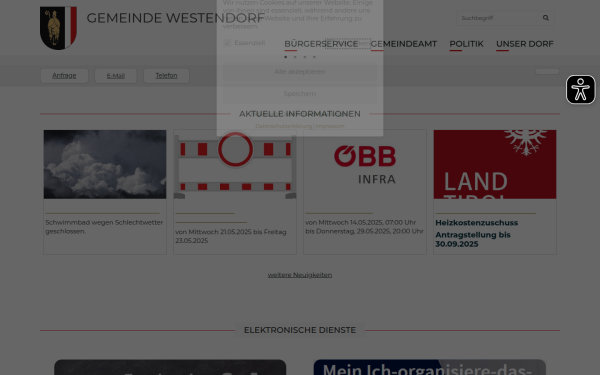Click text 'von Mittwoch 21.05.2025 bis Freitag'
This screenshot has width=600, height=375.
click(x=231, y=232)
